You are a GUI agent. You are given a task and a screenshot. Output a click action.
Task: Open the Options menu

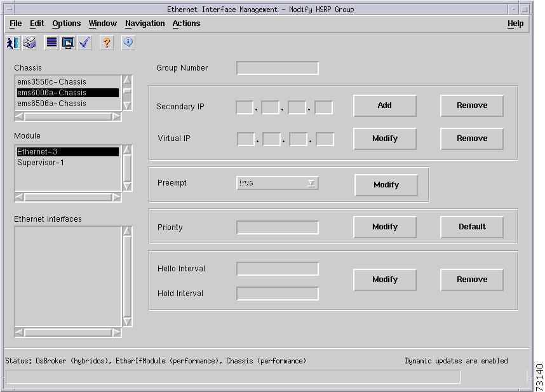click(x=67, y=24)
